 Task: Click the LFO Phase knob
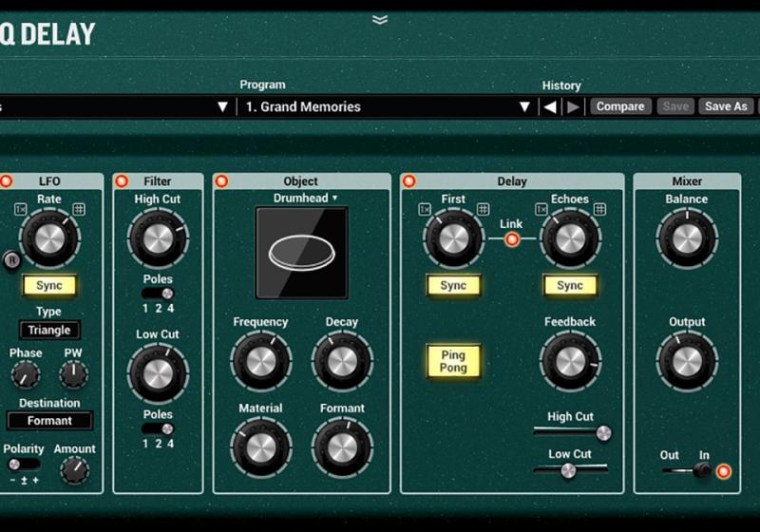point(26,374)
